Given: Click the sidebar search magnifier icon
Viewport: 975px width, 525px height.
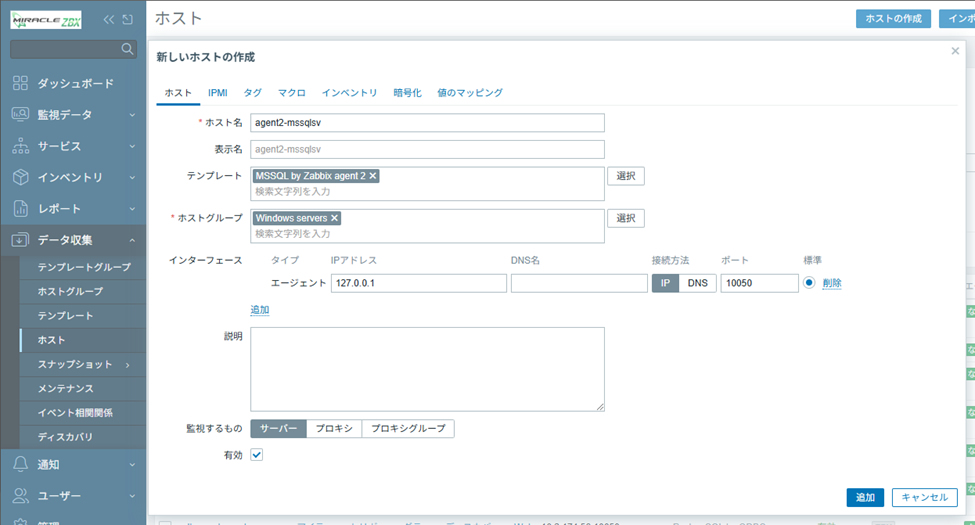Looking at the screenshot, I should 127,49.
